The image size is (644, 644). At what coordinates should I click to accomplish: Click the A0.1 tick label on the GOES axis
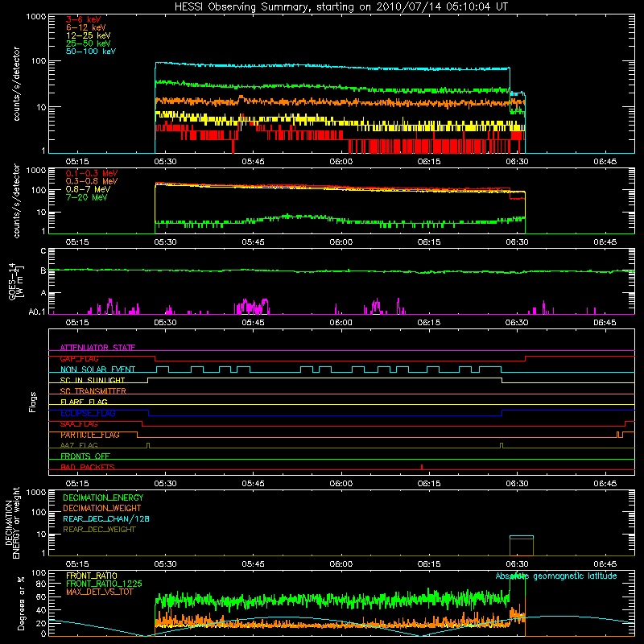coord(37,312)
